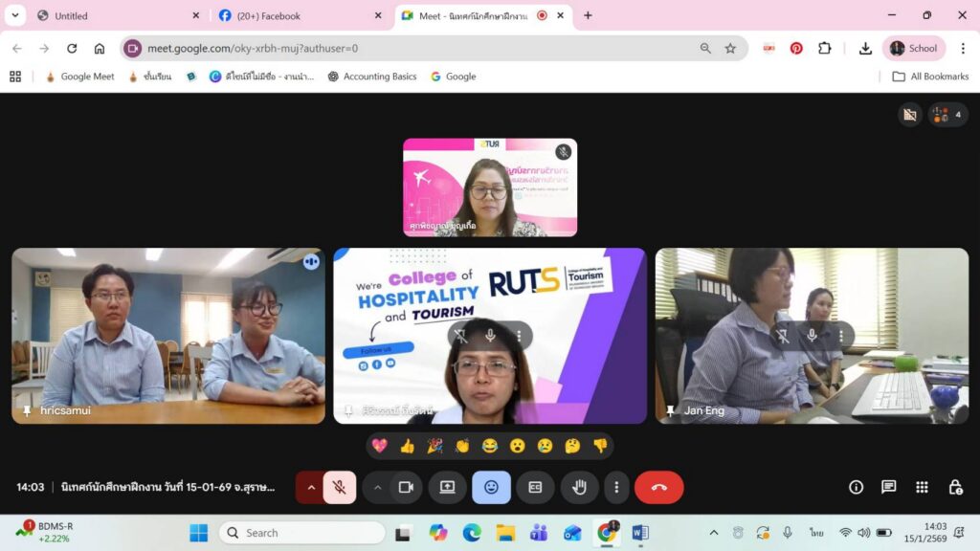Turn on closed captions

pyautogui.click(x=535, y=487)
